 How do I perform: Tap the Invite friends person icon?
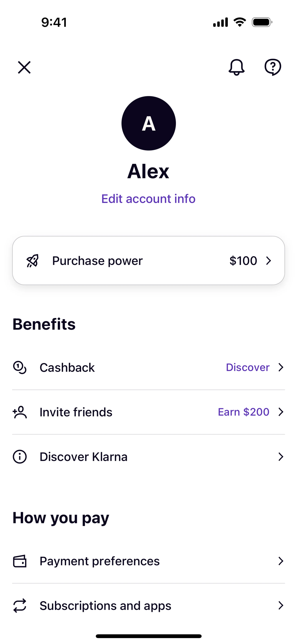[19, 412]
